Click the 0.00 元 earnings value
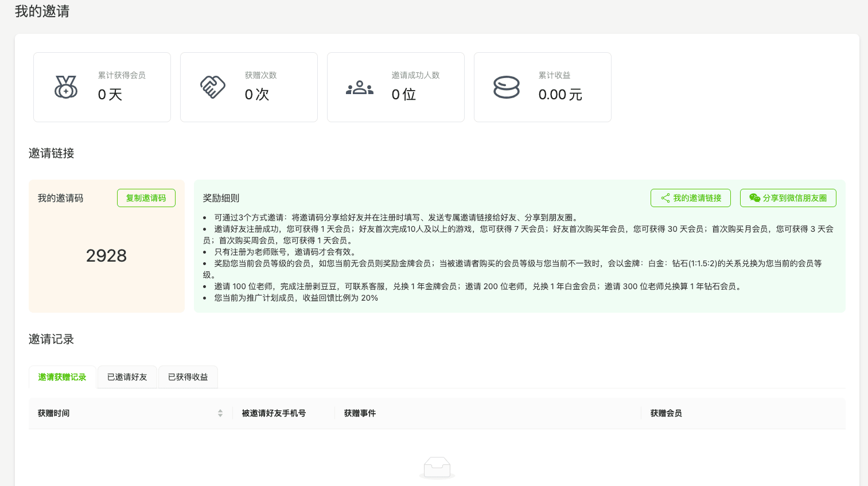 point(560,95)
